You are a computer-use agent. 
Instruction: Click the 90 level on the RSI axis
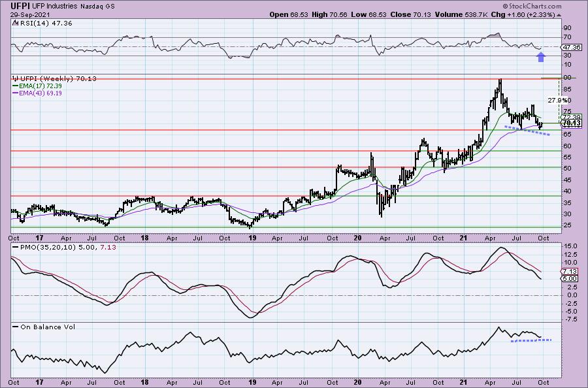tap(567, 28)
